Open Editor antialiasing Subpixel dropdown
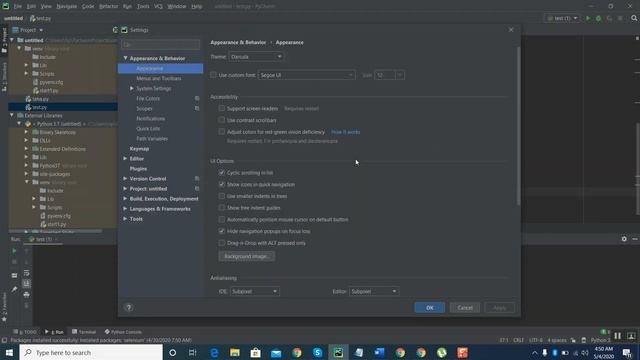The width and height of the screenshot is (640, 360). tap(374, 291)
